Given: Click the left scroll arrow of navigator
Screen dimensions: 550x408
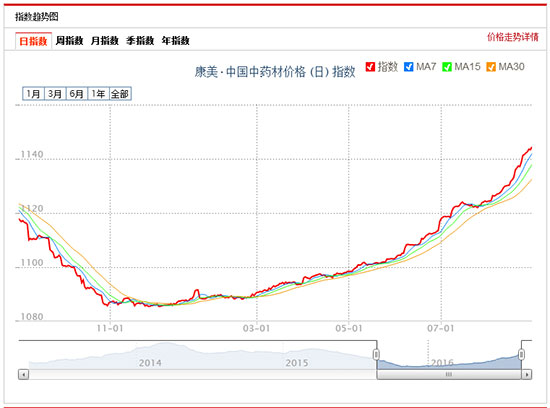Looking at the screenshot, I should (x=24, y=375).
